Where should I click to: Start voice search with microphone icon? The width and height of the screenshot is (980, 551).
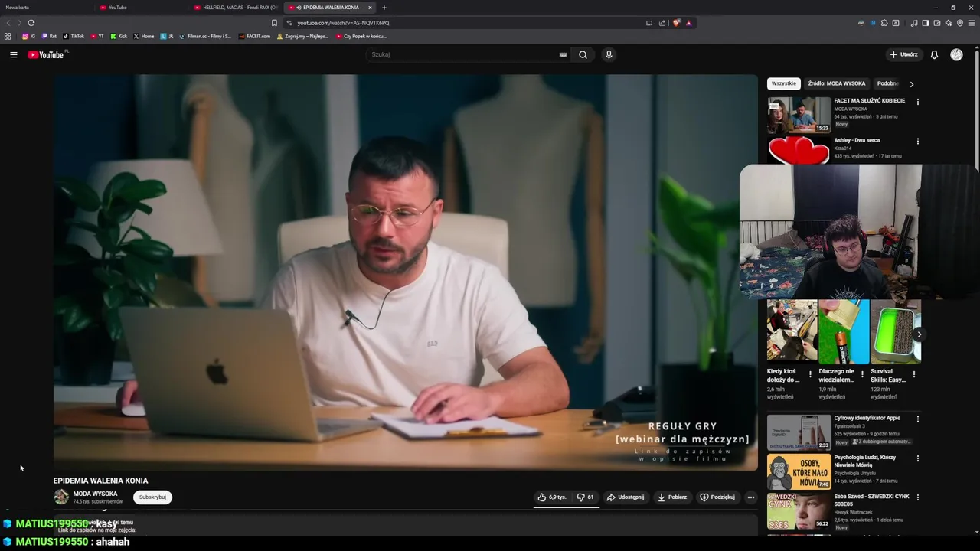pos(609,54)
